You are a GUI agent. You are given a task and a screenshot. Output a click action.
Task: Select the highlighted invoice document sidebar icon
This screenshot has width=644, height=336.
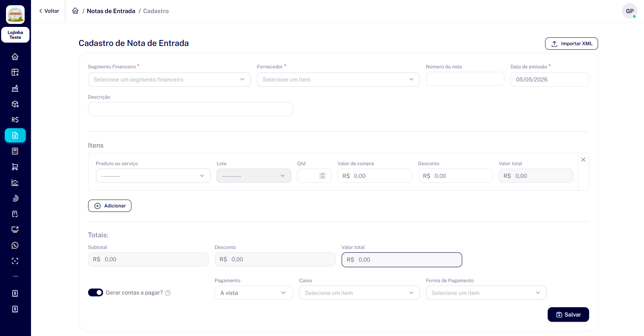point(15,135)
